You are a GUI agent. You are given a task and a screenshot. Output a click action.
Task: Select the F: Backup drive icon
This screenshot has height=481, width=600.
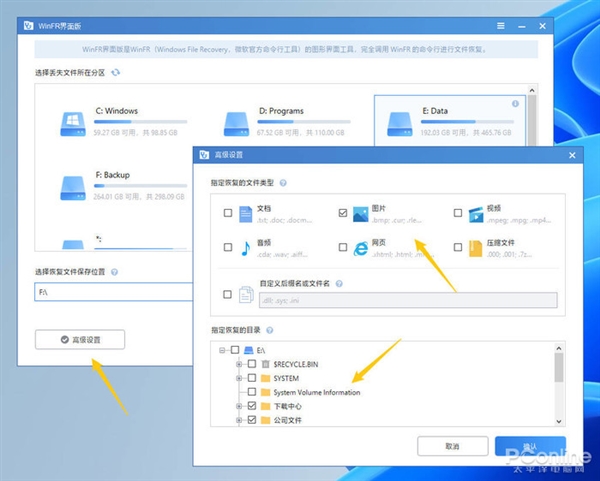[73, 188]
